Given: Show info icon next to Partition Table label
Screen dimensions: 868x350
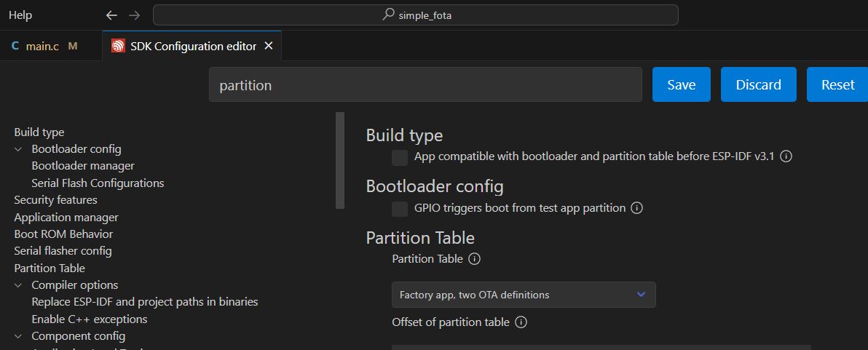Looking at the screenshot, I should click(474, 259).
